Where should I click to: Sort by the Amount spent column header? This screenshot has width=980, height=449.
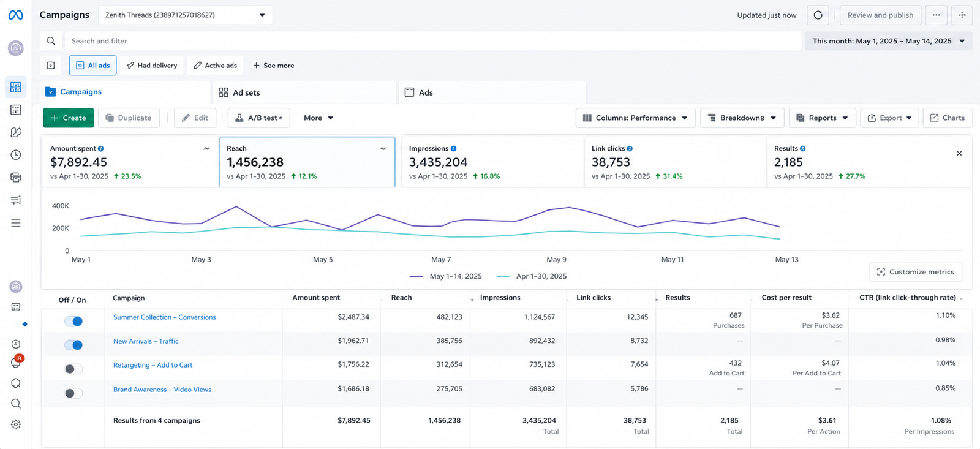(316, 298)
